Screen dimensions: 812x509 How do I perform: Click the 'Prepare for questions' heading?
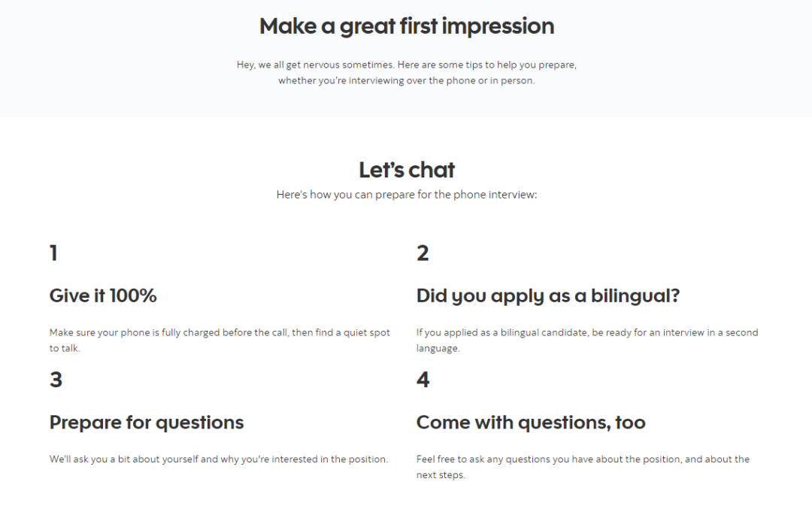click(x=147, y=423)
